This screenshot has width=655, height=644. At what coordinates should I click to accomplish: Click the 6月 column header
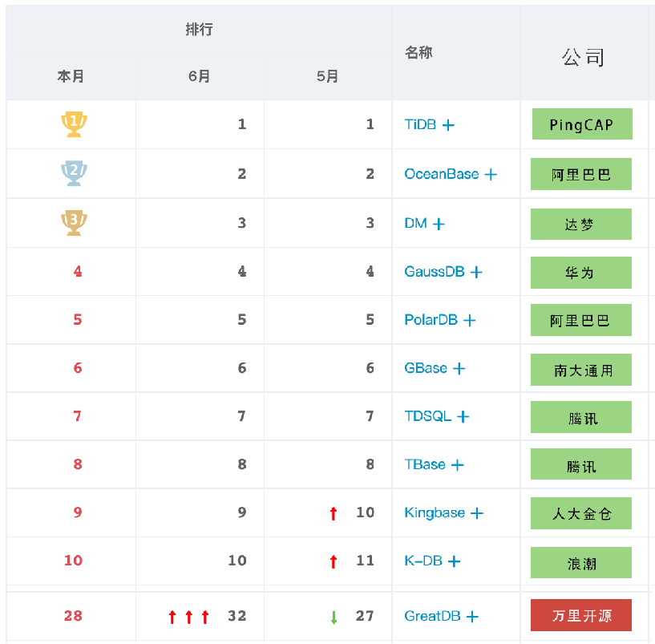click(x=200, y=77)
